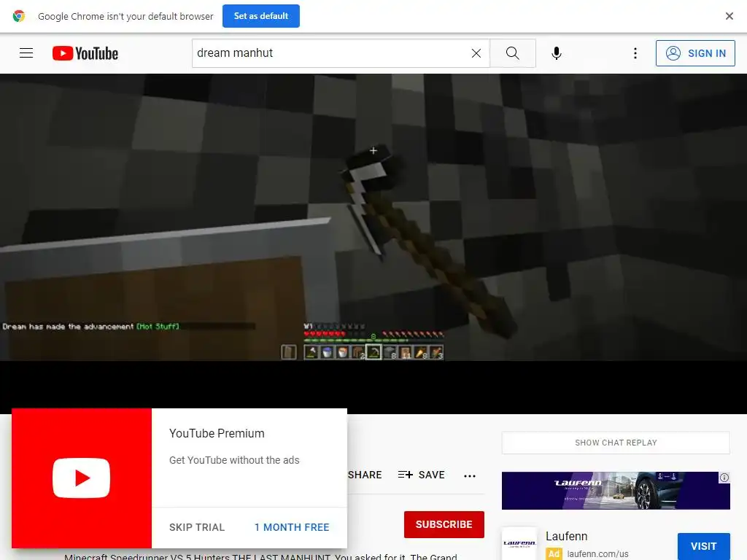Open more actions ellipsis below video
Image resolution: width=747 pixels, height=560 pixels.
[x=470, y=475]
